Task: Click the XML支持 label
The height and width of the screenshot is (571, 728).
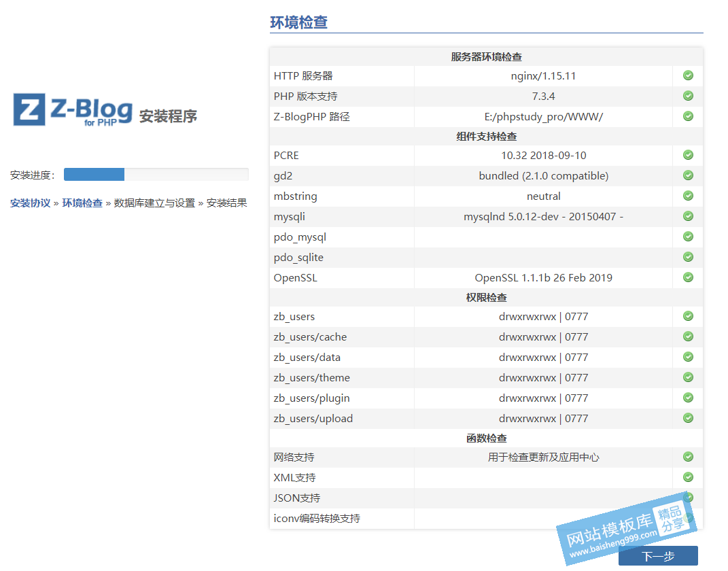Action: [x=295, y=478]
